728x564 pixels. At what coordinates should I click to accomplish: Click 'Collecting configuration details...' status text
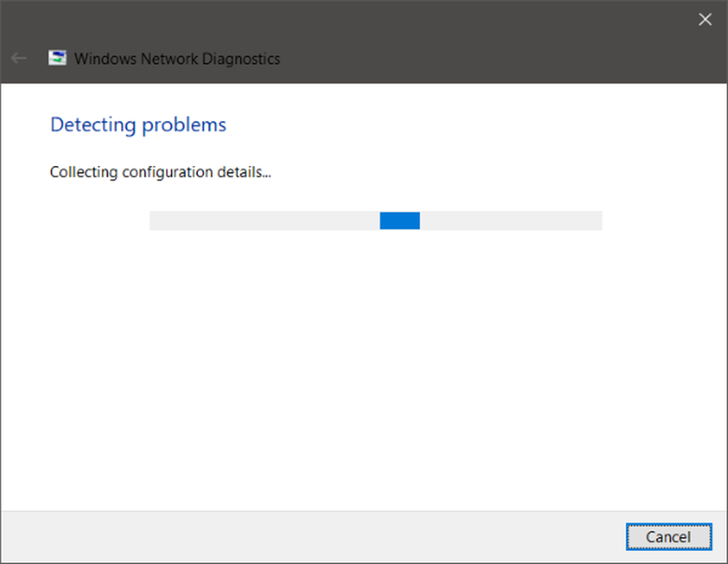tap(160, 172)
